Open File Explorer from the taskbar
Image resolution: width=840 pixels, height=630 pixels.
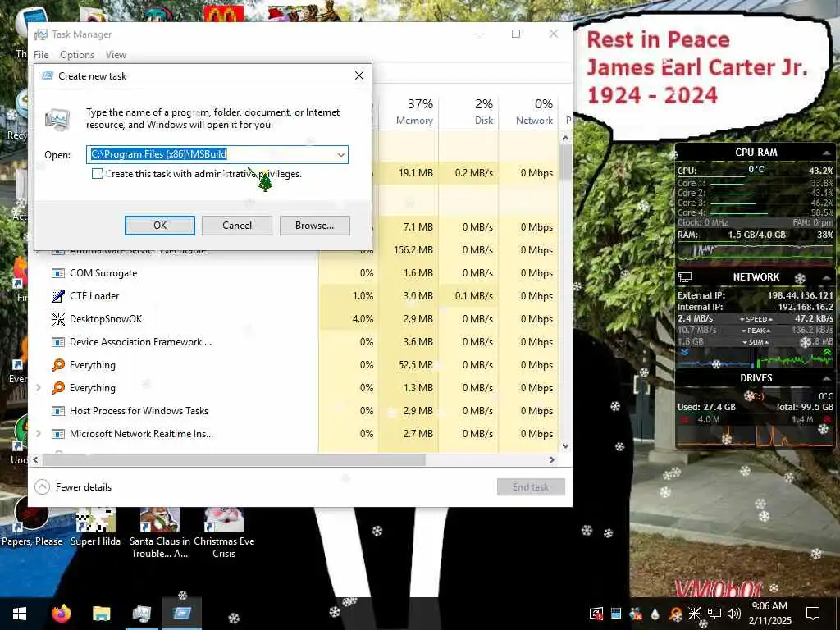[101, 614]
